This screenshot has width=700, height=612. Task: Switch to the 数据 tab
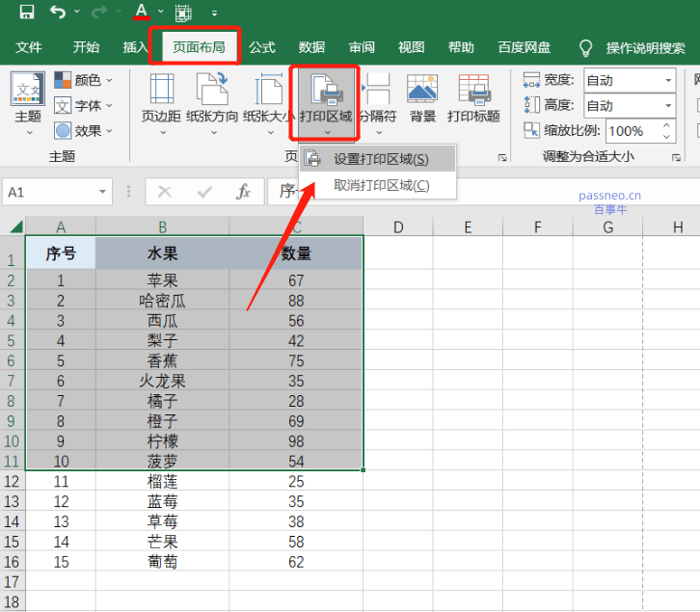[311, 47]
